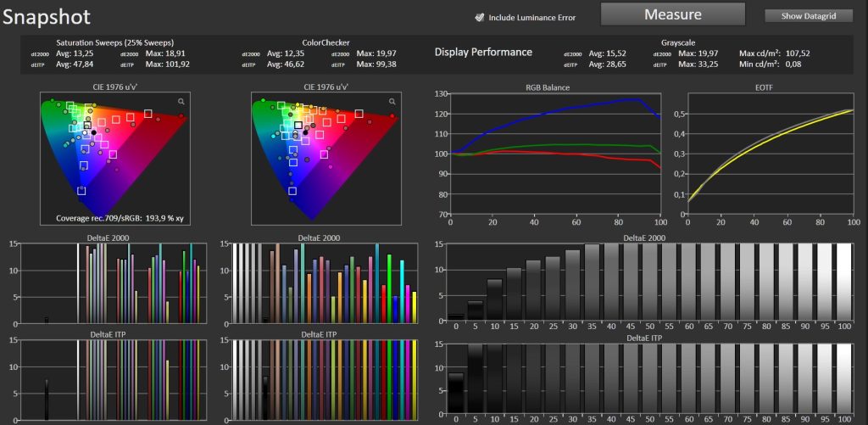Click the magnifier icon on the ColorChecker CIE chart

[392, 102]
